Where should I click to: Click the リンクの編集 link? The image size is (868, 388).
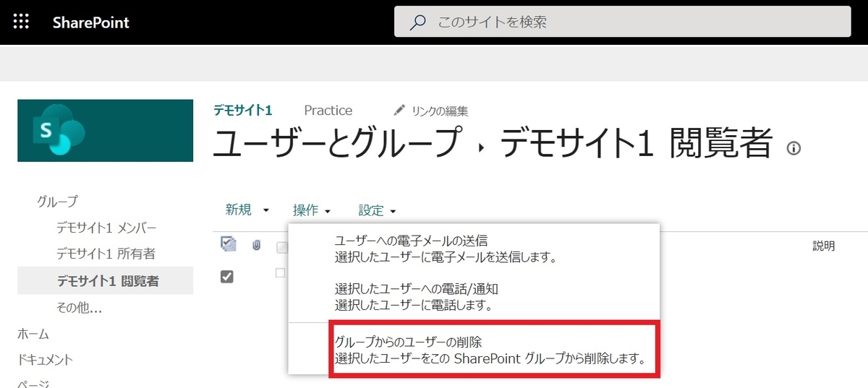click(440, 111)
